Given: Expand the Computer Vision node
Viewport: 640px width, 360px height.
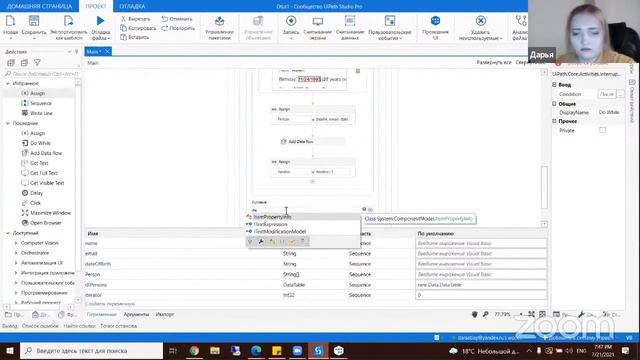Looking at the screenshot, I should point(16,243).
